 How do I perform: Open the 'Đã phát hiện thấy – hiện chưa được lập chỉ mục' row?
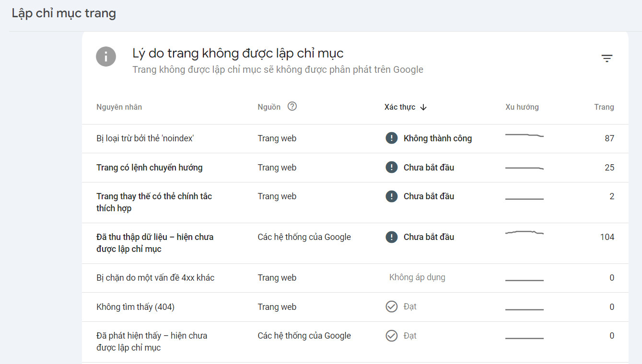click(355, 342)
